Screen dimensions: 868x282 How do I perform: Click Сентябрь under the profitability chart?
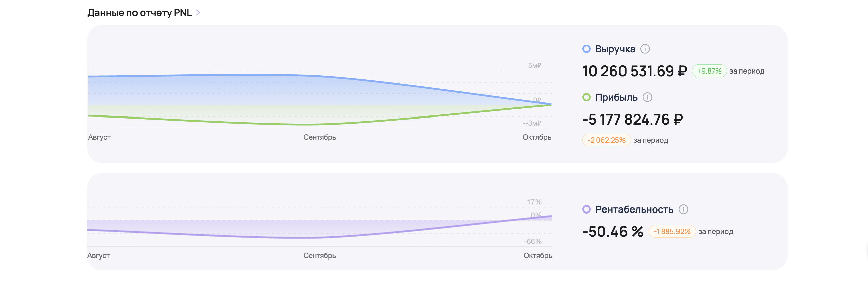[x=319, y=256]
